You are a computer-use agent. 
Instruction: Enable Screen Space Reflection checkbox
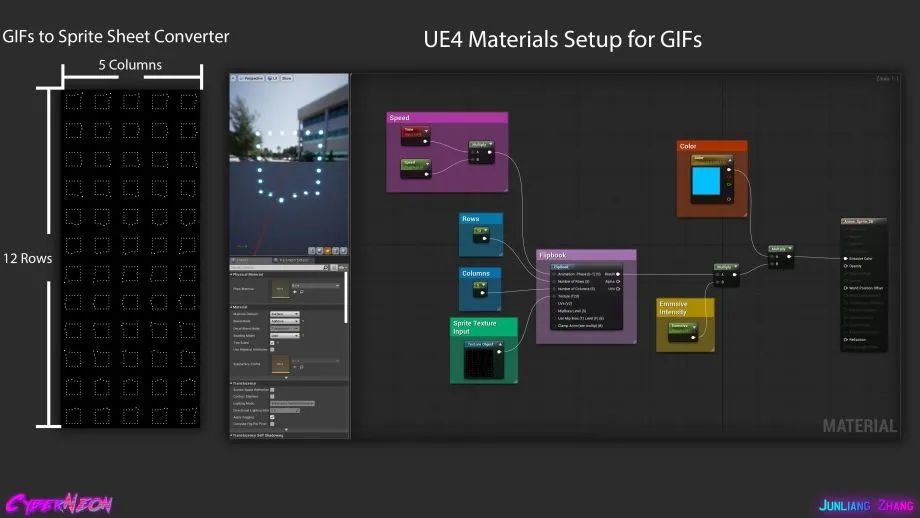pyautogui.click(x=272, y=390)
